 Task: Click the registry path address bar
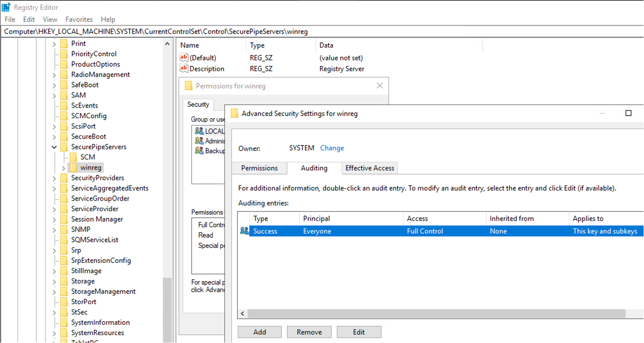click(322, 31)
